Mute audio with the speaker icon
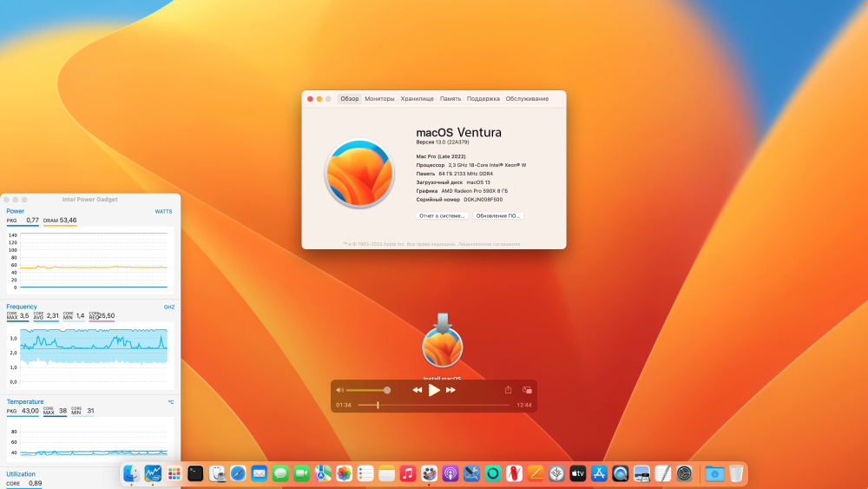Image resolution: width=868 pixels, height=489 pixels. pos(340,390)
